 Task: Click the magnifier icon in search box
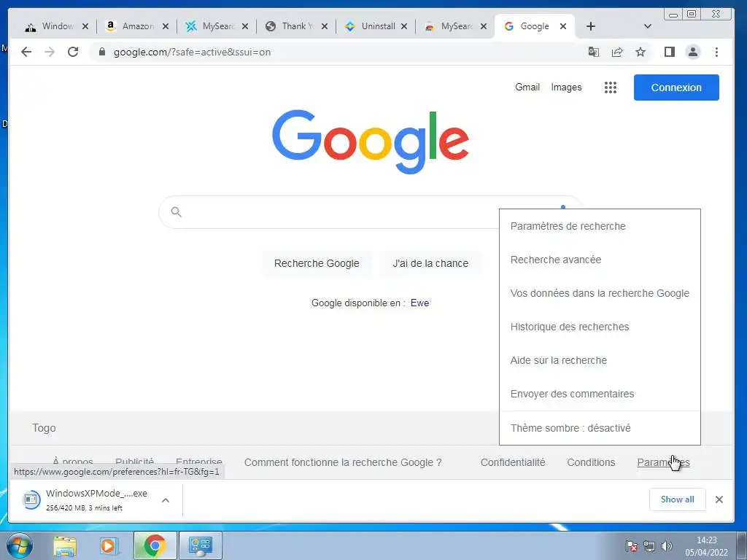pyautogui.click(x=176, y=212)
